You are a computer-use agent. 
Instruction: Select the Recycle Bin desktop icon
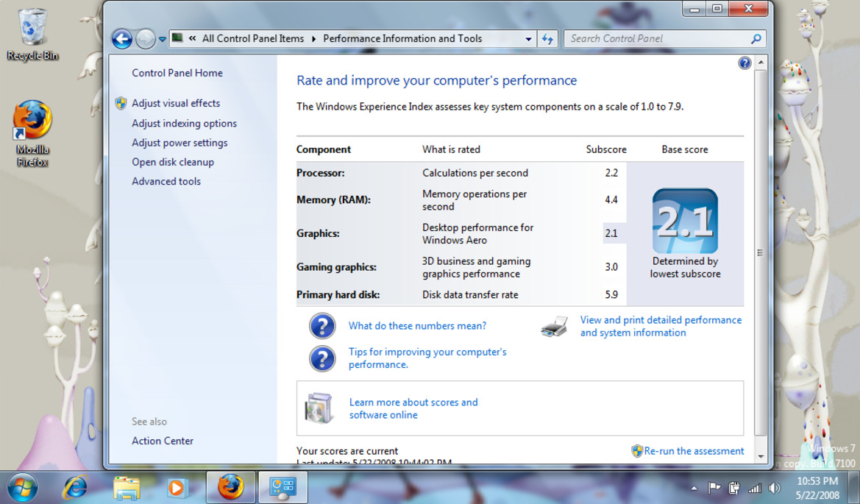tap(32, 34)
